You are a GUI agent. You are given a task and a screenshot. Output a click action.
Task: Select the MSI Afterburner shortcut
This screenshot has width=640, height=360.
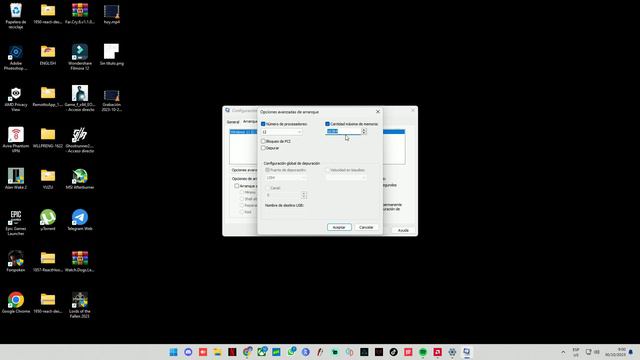(x=80, y=179)
